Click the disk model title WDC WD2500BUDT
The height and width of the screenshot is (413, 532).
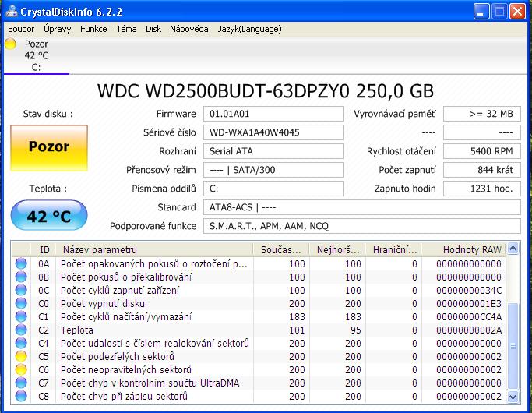pyautogui.click(x=266, y=91)
